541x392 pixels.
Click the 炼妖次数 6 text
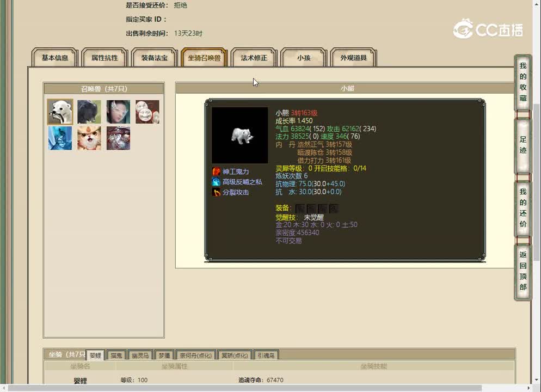point(292,176)
